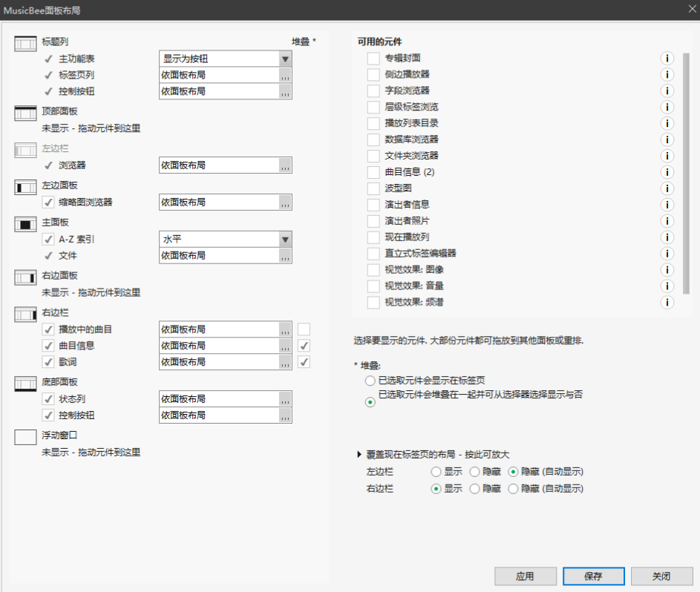Select the 主功能表 item under 标题列
The width and height of the screenshot is (700, 592).
click(76, 59)
